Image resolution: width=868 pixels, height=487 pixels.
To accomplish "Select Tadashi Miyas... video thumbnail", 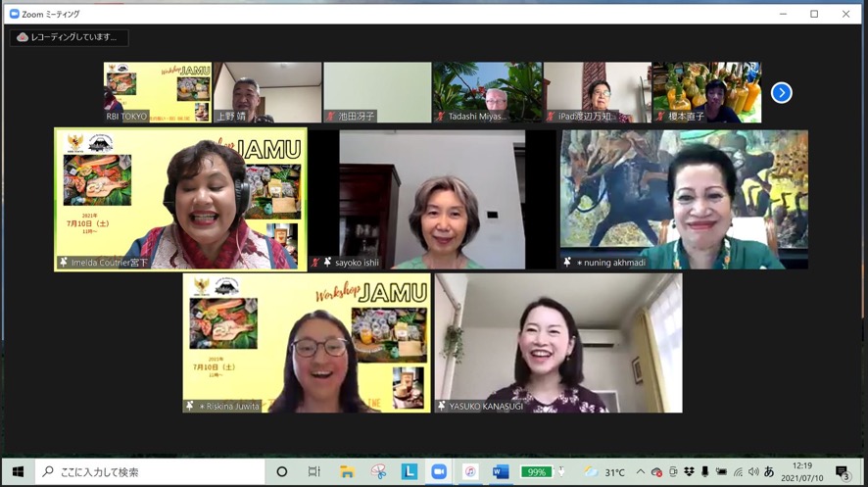I will [x=487, y=92].
